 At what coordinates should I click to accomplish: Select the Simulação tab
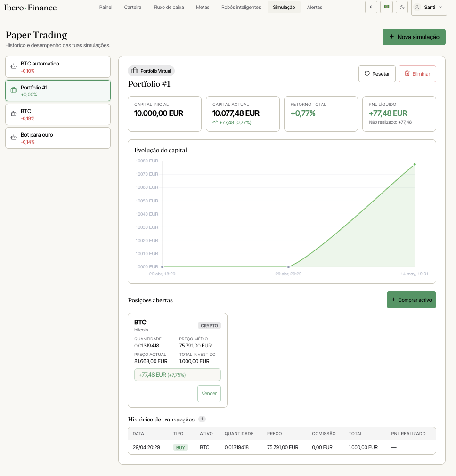(284, 7)
